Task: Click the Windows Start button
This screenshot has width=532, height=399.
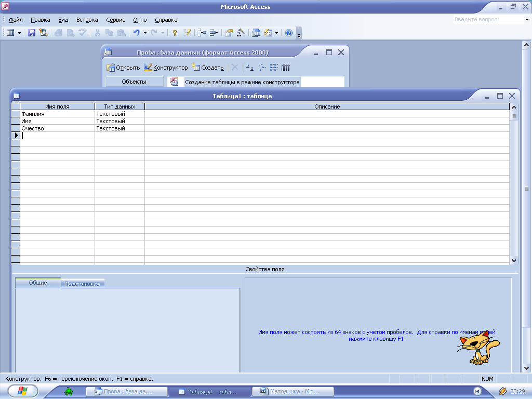Action: [22, 391]
